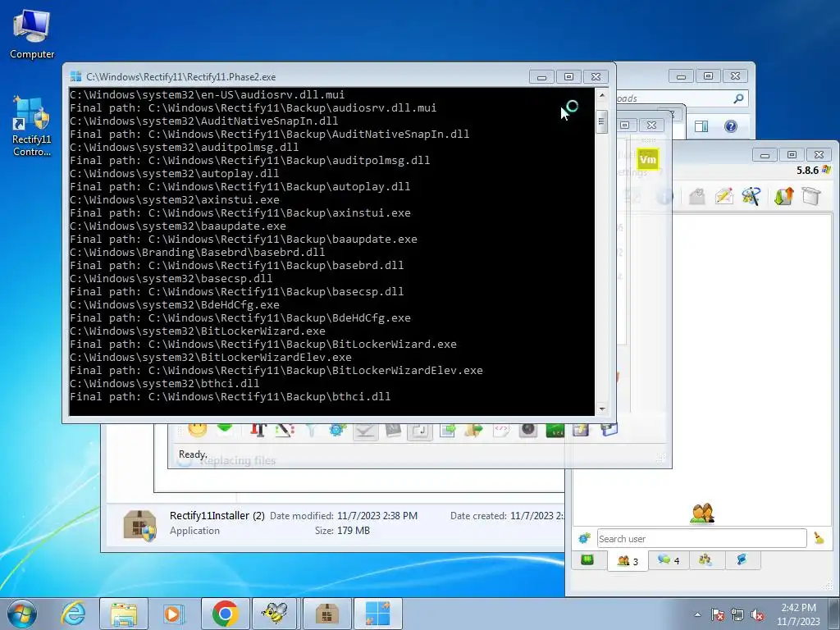The width and height of the screenshot is (840, 630).
Task: Open the Rectify11 Control desktop shortcut
Action: pyautogui.click(x=32, y=126)
